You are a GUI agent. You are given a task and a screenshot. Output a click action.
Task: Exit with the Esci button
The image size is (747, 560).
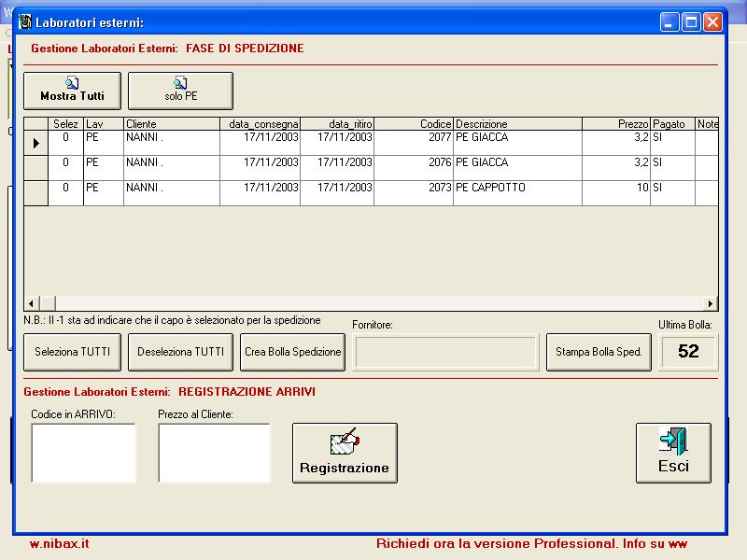pyautogui.click(x=673, y=454)
